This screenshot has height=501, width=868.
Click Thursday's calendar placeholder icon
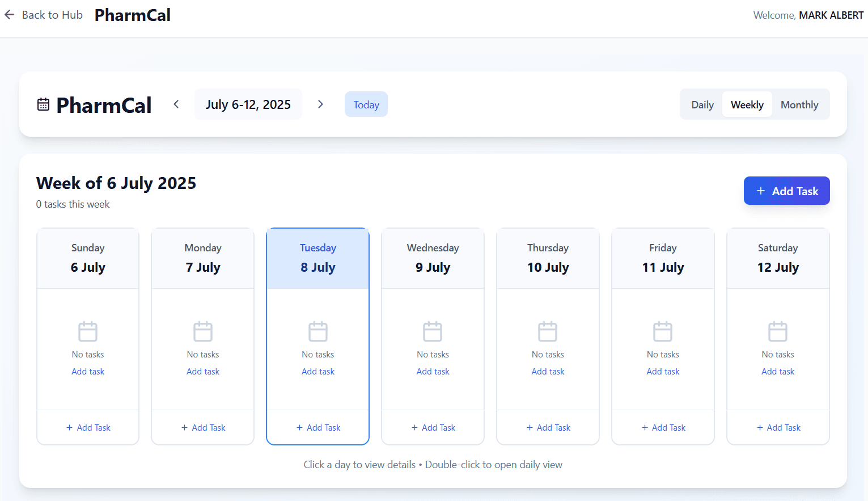(x=548, y=331)
